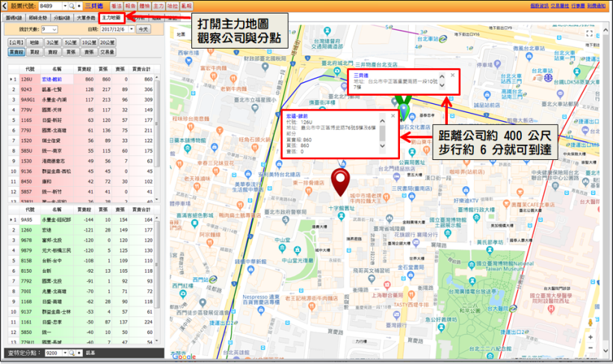Close the 三貝德 info window
The image size is (613, 364).
(x=452, y=75)
